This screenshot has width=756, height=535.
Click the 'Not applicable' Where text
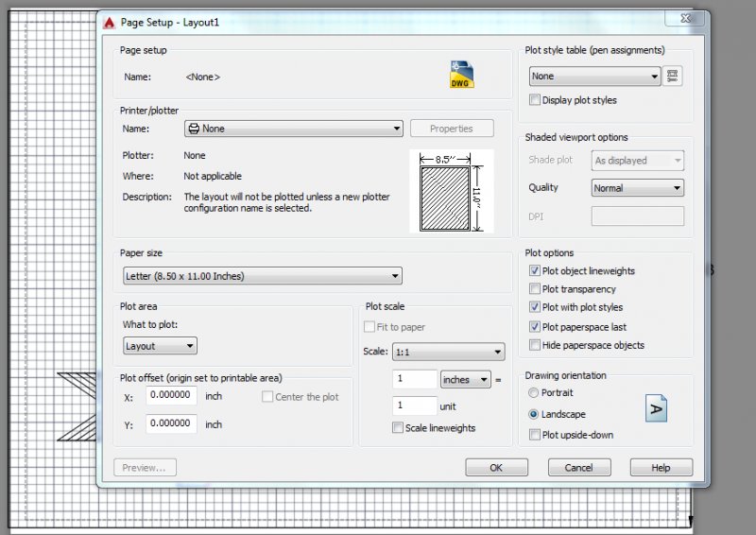tap(213, 176)
